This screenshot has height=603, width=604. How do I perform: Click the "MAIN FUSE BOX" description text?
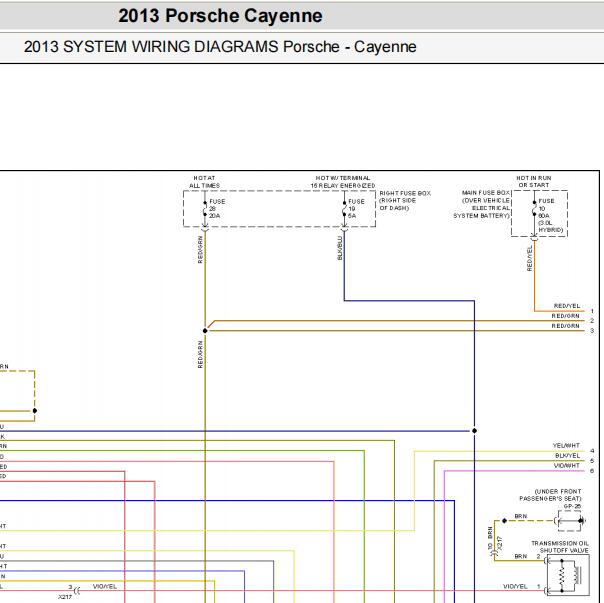pyautogui.click(x=482, y=204)
